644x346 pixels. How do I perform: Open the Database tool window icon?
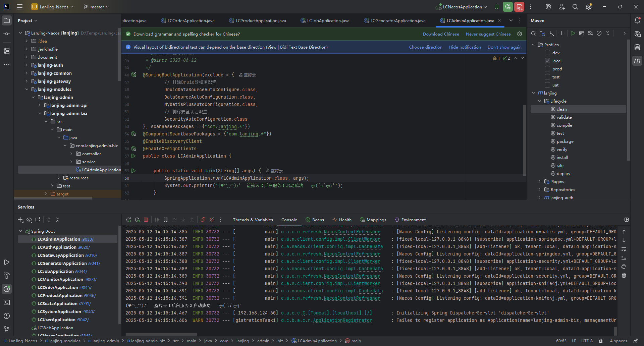click(637, 47)
